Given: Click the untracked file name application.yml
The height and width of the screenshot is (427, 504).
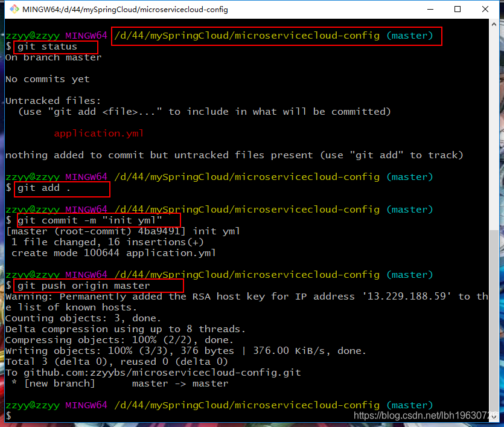Looking at the screenshot, I should 98,133.
